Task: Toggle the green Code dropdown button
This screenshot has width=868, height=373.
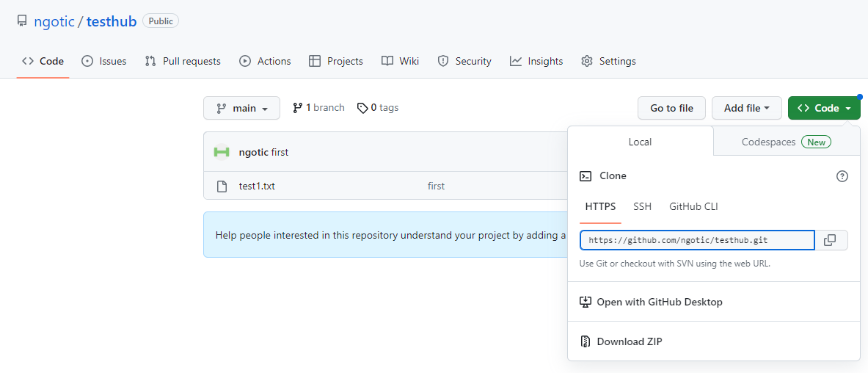Action: 824,108
